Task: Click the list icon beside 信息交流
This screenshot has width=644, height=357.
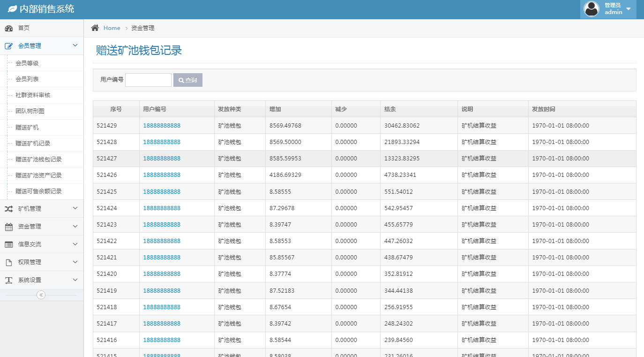Action: click(x=9, y=244)
